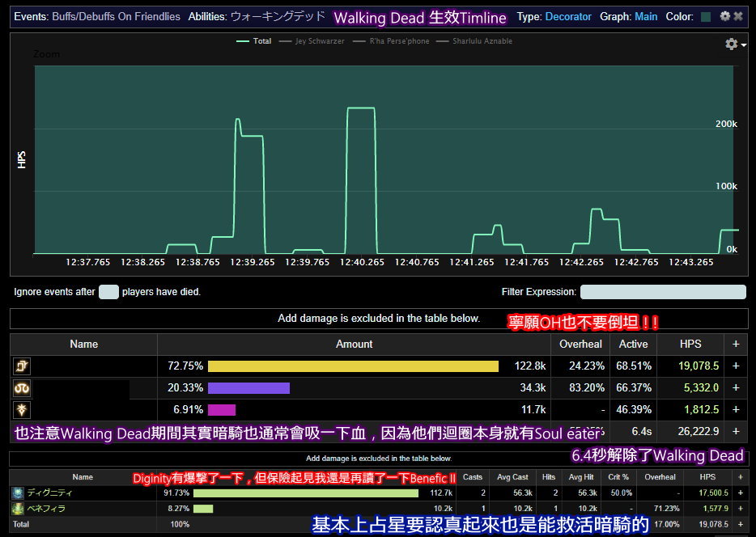Sort table by HPS column header
The image size is (756, 537).
(x=690, y=345)
